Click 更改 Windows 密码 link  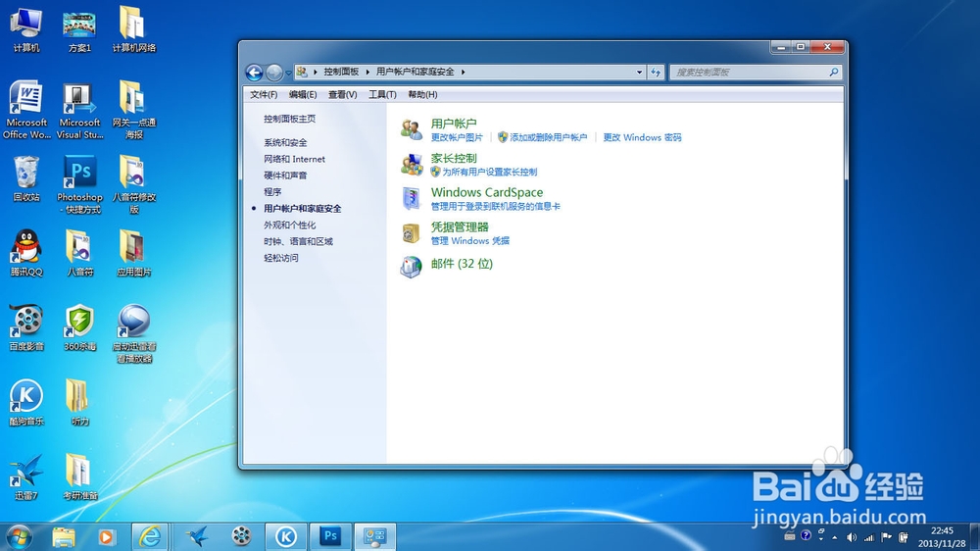click(642, 137)
